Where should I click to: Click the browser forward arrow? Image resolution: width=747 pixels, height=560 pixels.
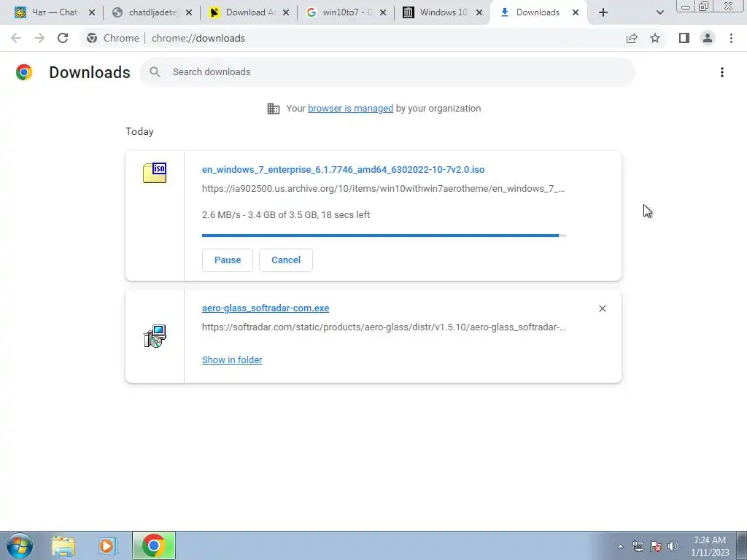click(x=39, y=38)
